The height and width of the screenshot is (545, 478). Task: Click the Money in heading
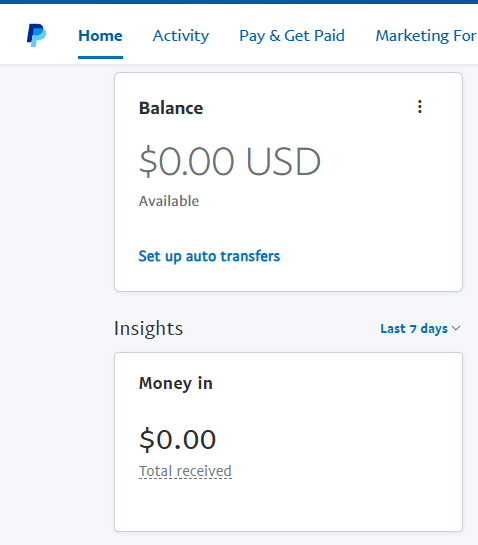(176, 383)
